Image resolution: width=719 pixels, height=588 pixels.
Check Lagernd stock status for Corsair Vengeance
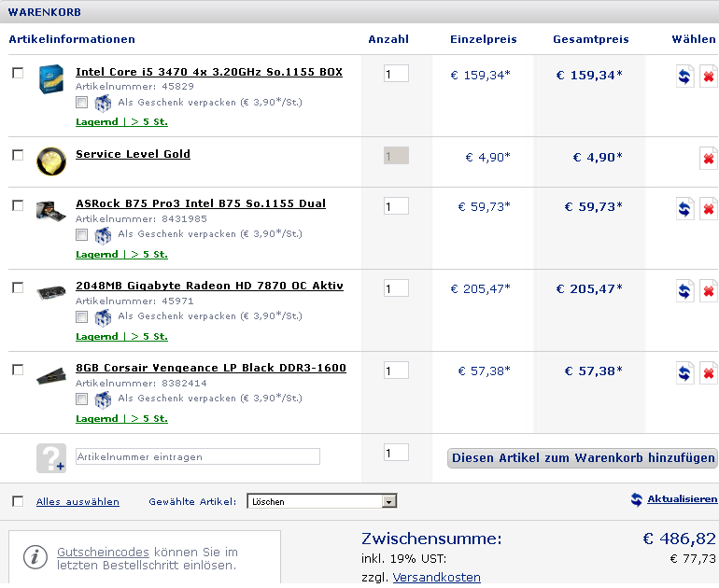tap(121, 418)
